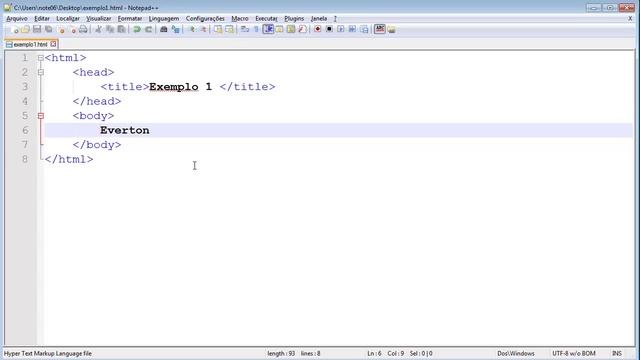Stop macro recording with the black square icon

click(x=329, y=29)
